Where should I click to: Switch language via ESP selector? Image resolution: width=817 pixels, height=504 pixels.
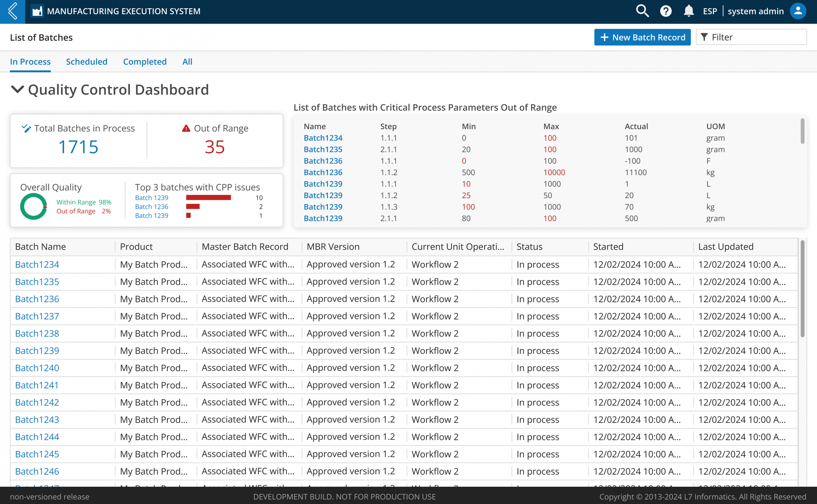coord(710,11)
